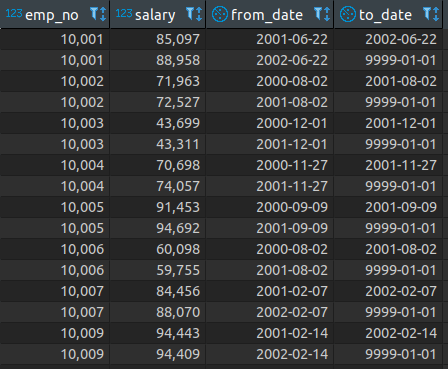The image size is (448, 369).
Task: Select from_date 2001-02-14
Action: (x=270, y=333)
